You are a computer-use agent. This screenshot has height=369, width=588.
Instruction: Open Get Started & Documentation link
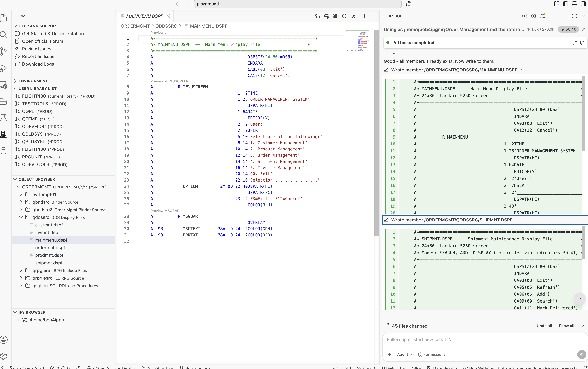53,34
